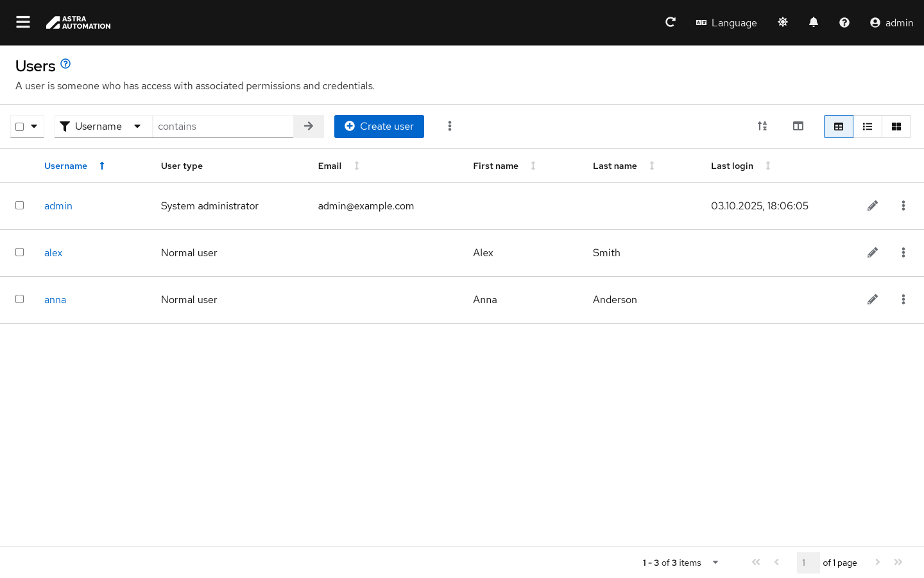Open the Language menu
Screen dimensions: 924x578
point(726,22)
